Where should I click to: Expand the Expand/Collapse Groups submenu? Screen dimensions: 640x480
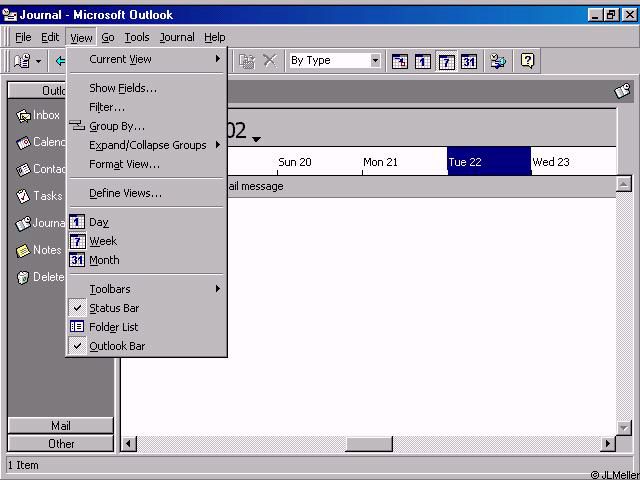146,145
